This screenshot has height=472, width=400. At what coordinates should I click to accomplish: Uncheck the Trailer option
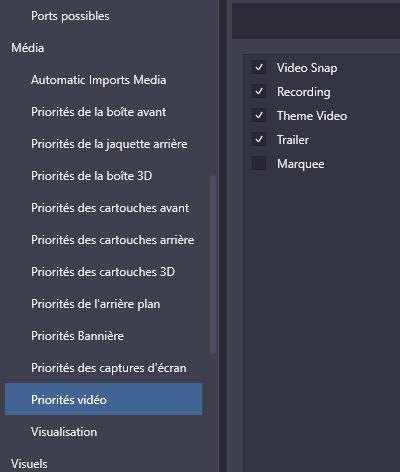coord(259,139)
